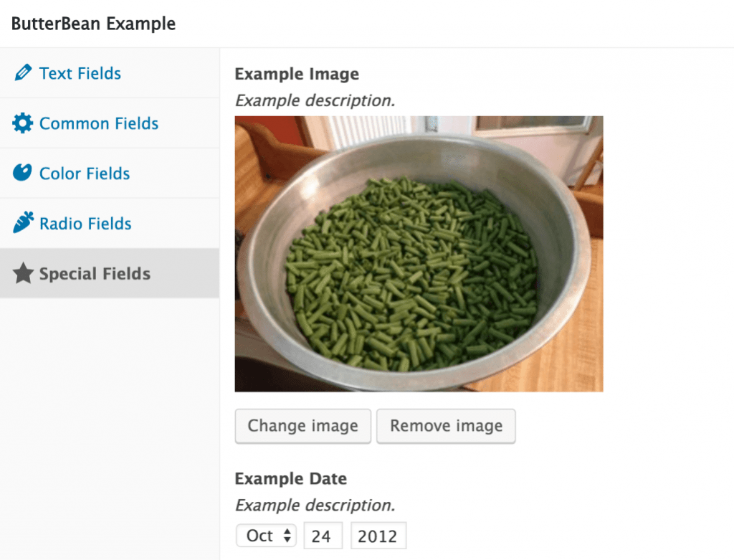Select the Special Fields tab label

click(x=95, y=274)
